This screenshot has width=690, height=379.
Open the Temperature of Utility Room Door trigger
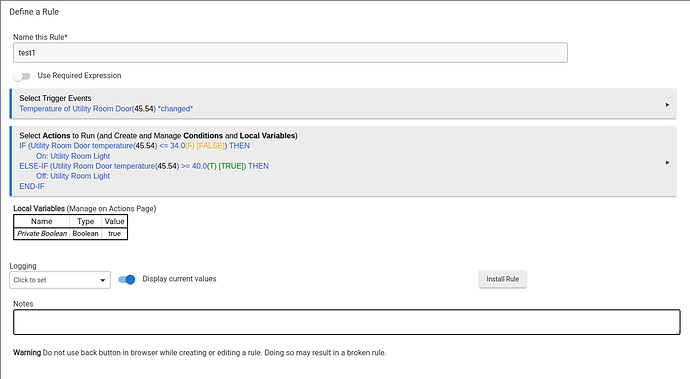pyautogui.click(x=106, y=109)
